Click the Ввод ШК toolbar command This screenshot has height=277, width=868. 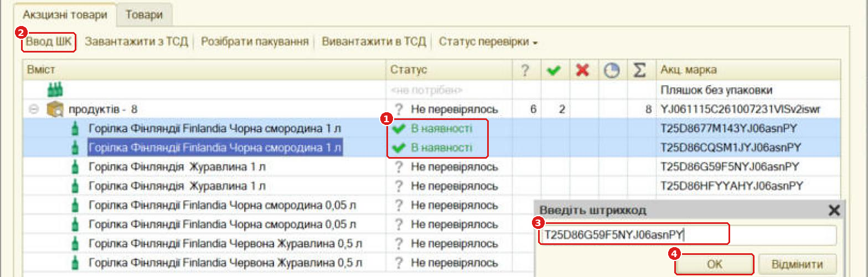click(50, 42)
